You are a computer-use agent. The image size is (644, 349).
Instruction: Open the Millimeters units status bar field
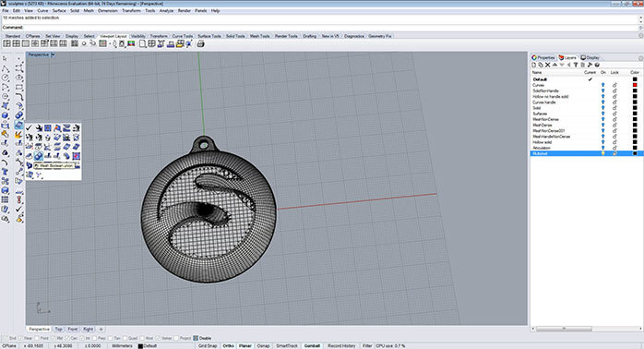123,346
